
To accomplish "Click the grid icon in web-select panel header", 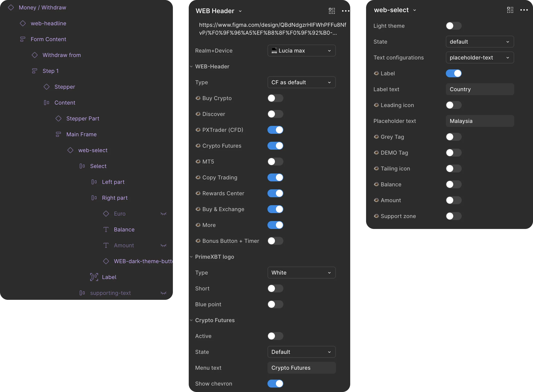I will tap(510, 10).
